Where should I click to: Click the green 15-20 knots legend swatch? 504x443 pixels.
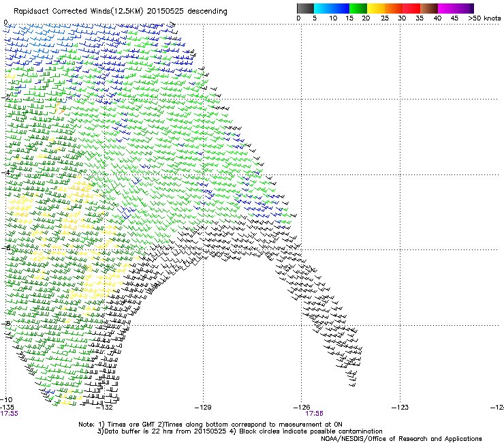pyautogui.click(x=358, y=8)
